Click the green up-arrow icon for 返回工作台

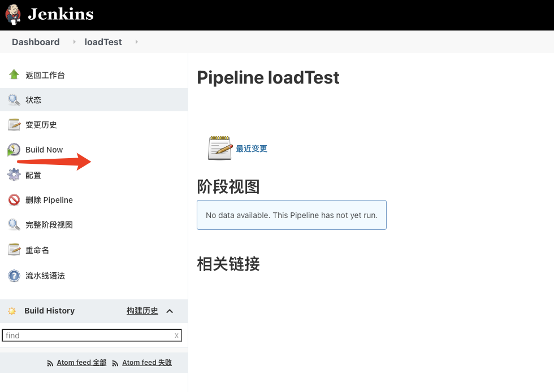pyautogui.click(x=14, y=75)
